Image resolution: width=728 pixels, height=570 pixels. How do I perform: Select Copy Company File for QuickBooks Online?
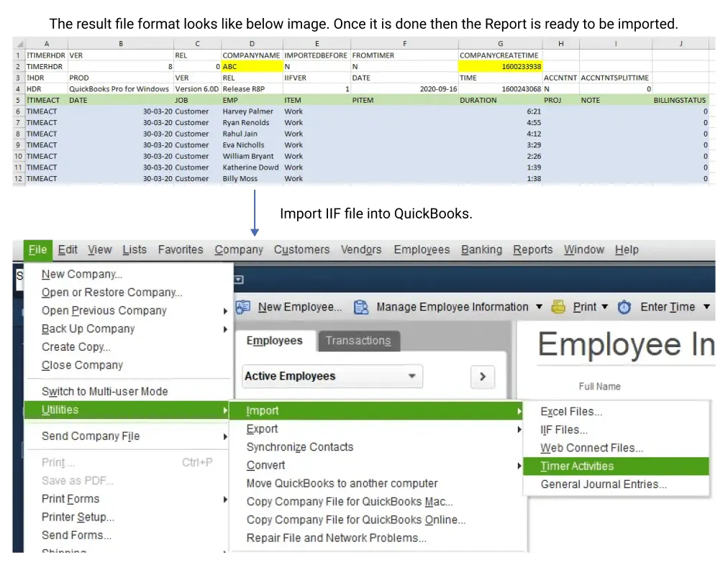[x=376, y=520]
